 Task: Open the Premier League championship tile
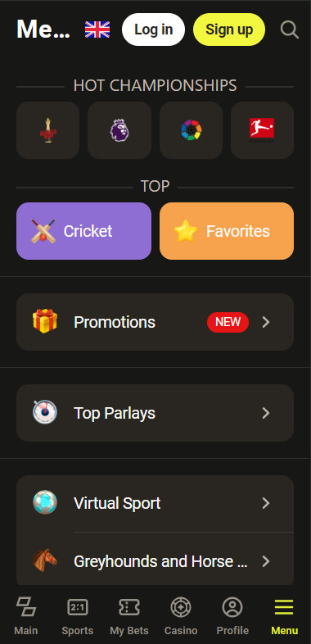coord(119,130)
